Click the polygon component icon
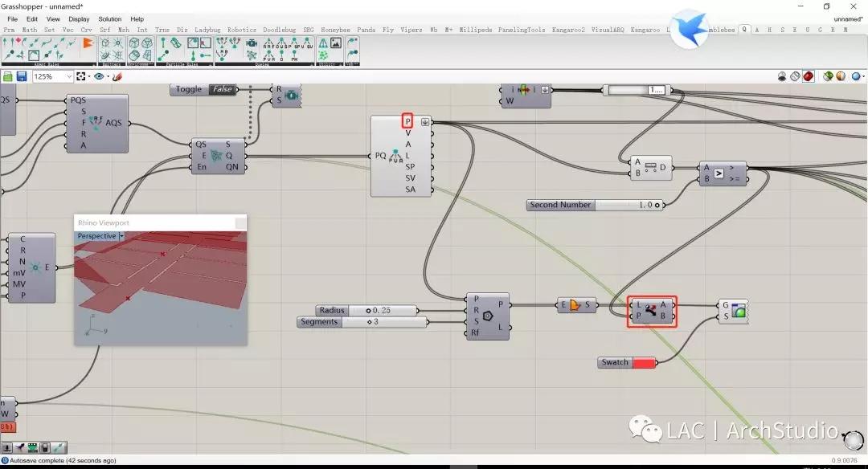868x469 pixels. [x=488, y=316]
